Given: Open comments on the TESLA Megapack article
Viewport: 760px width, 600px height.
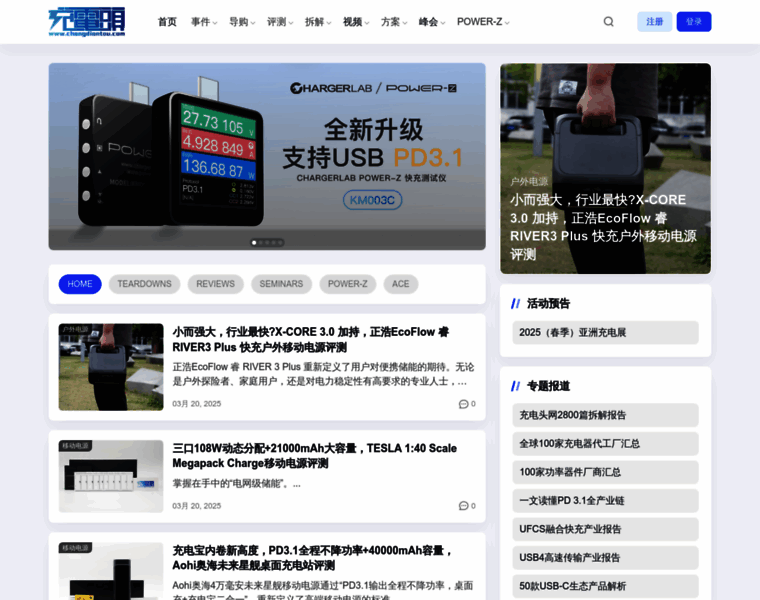Looking at the screenshot, I should [x=466, y=506].
